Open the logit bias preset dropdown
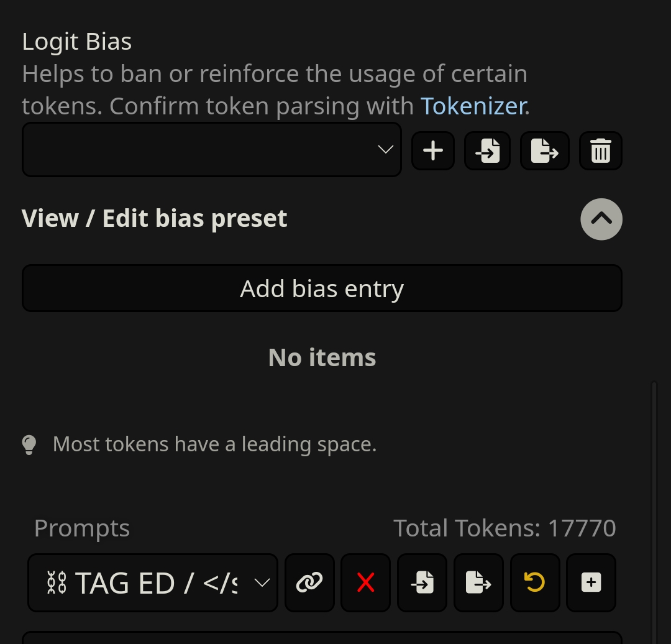The width and height of the screenshot is (671, 644). pos(212,149)
